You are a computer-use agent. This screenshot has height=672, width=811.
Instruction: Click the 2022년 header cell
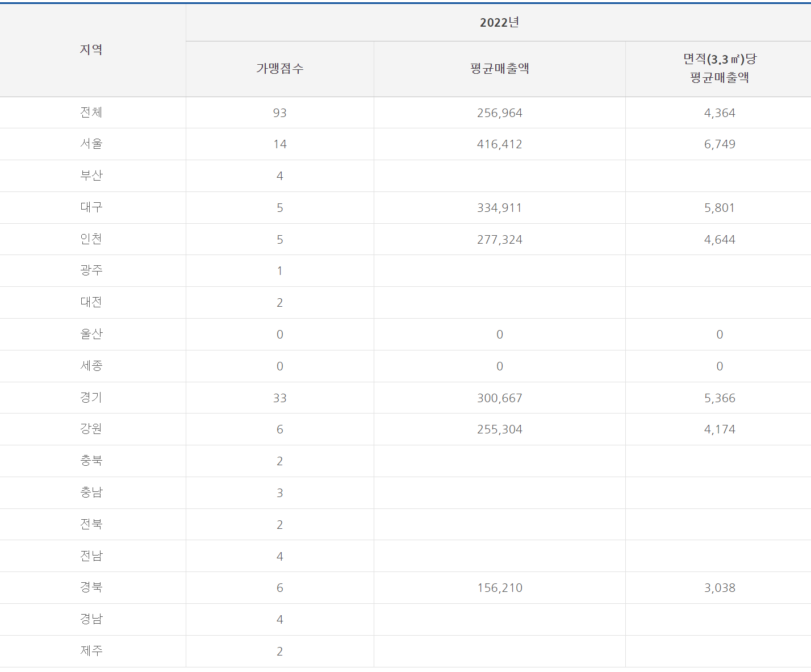point(499,22)
